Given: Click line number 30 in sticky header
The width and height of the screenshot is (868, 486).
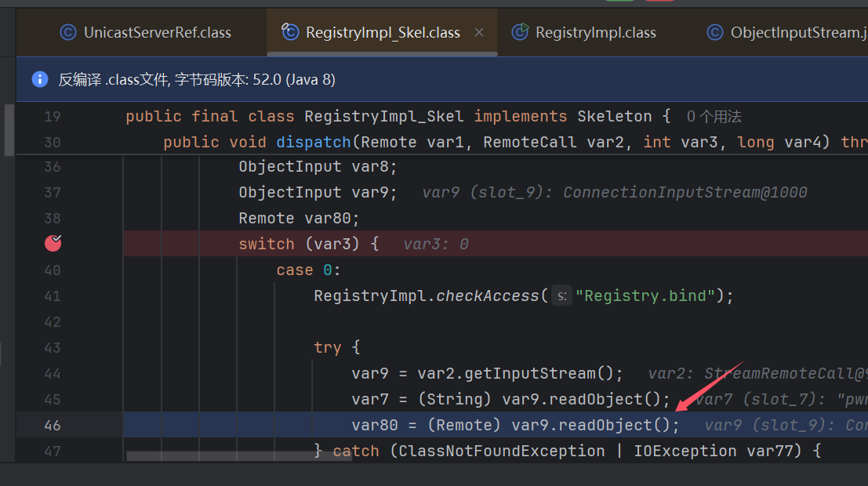Looking at the screenshot, I should (52, 142).
